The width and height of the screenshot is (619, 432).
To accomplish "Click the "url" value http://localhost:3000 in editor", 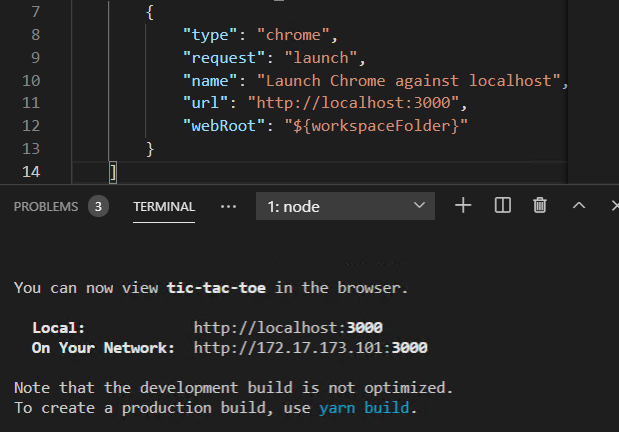I will (x=353, y=103).
